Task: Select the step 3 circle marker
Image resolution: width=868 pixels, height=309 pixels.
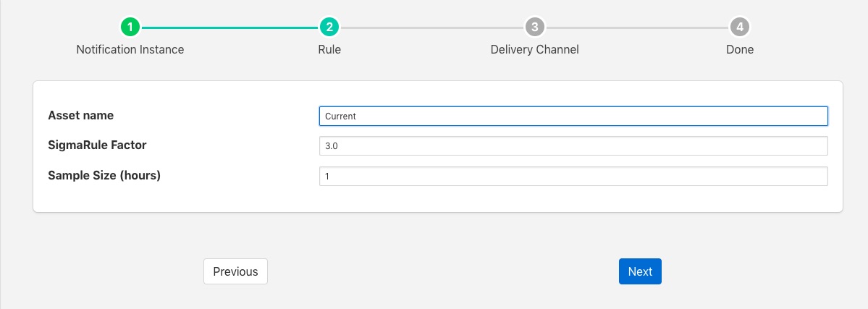Action: [534, 27]
